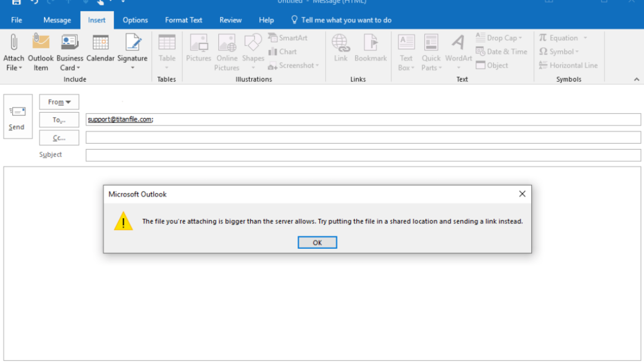644x362 pixels.
Task: Switch to the Options tab
Action: point(135,20)
